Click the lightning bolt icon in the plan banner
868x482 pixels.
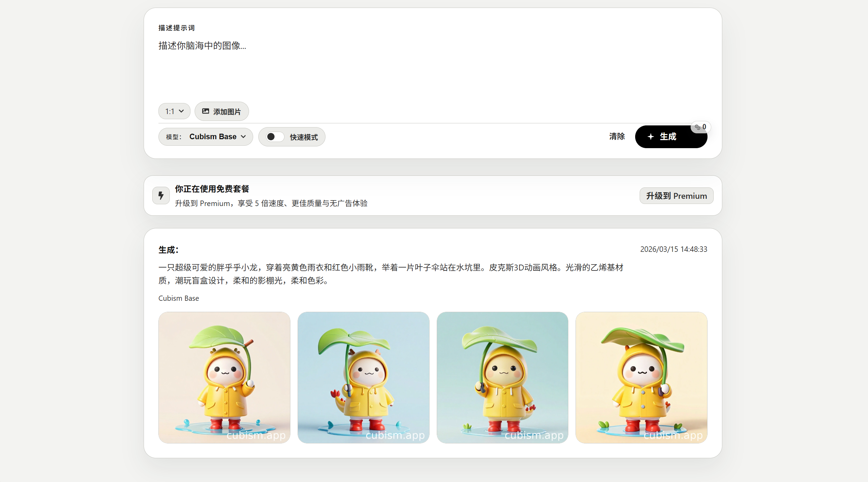[x=161, y=195]
